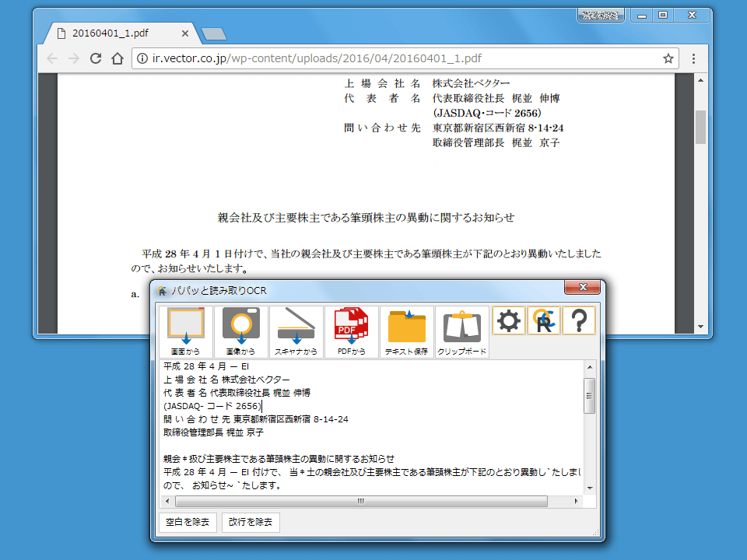Close the パパッと読み取りOCR window
This screenshot has width=747, height=560.
[582, 287]
